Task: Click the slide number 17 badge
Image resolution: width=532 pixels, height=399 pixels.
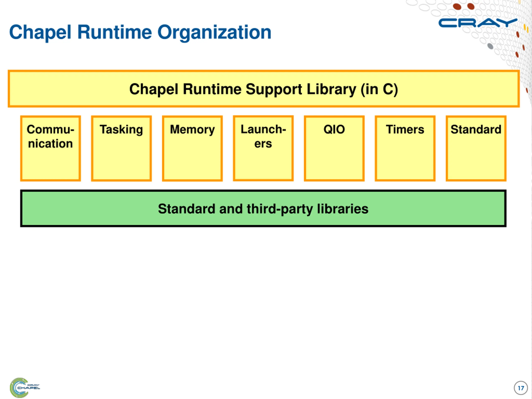Action: (521, 388)
